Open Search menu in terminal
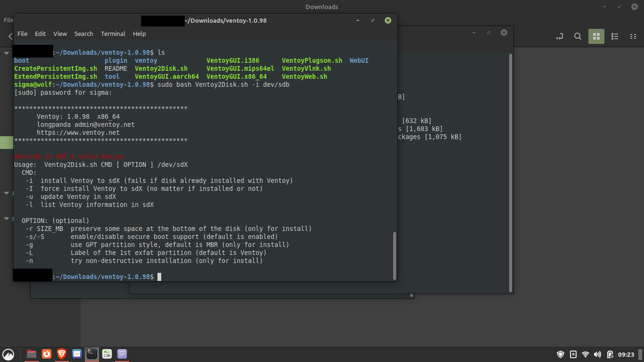 point(84,34)
